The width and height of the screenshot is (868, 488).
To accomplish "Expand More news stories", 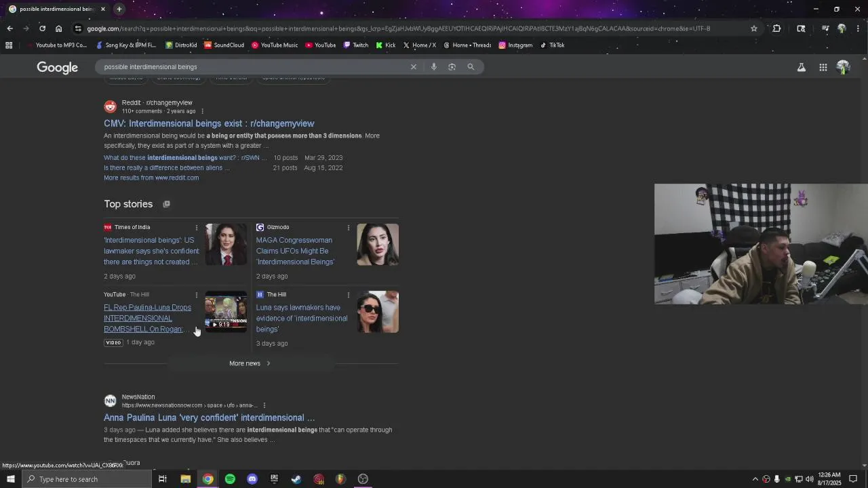I will [x=250, y=363].
